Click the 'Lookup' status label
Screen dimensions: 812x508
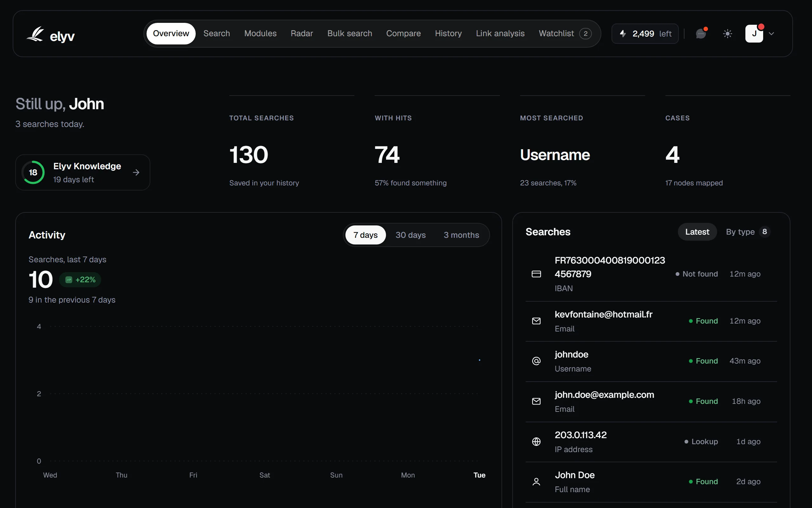coord(701,441)
